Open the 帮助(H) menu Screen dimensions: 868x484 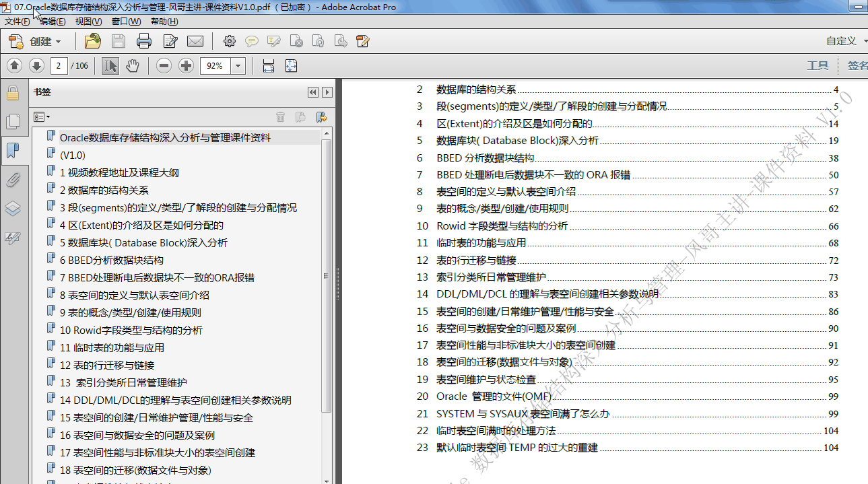(164, 22)
